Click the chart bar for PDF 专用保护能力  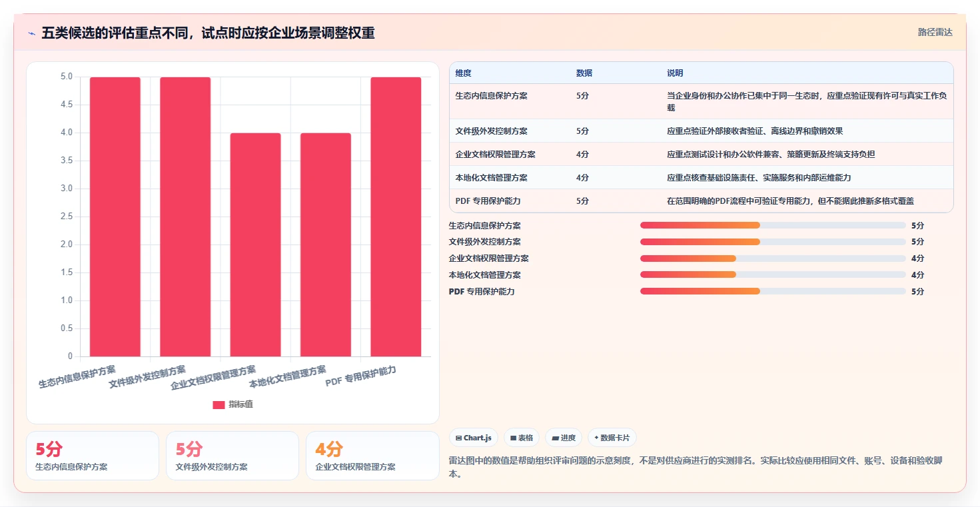[396, 217]
